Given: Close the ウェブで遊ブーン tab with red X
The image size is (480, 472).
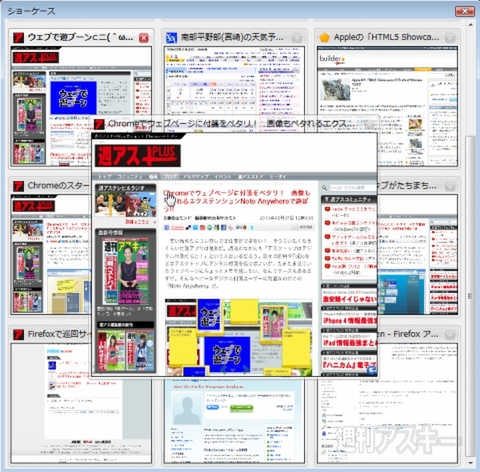Looking at the screenshot, I should pos(144,38).
